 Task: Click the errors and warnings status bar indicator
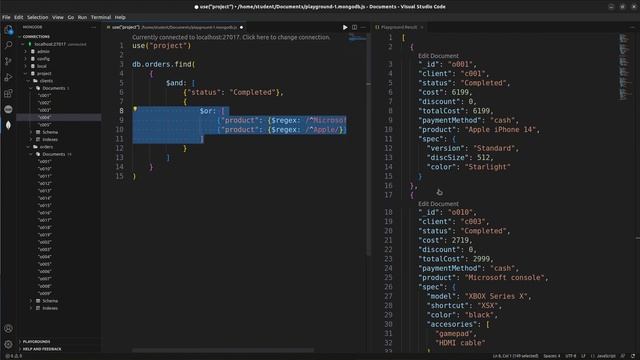point(13,356)
